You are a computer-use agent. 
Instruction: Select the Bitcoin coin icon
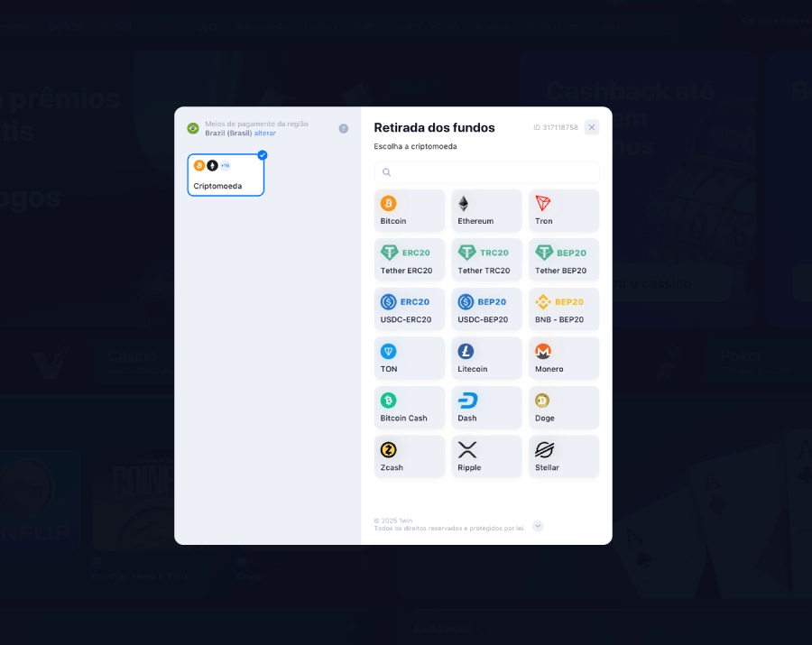[388, 204]
